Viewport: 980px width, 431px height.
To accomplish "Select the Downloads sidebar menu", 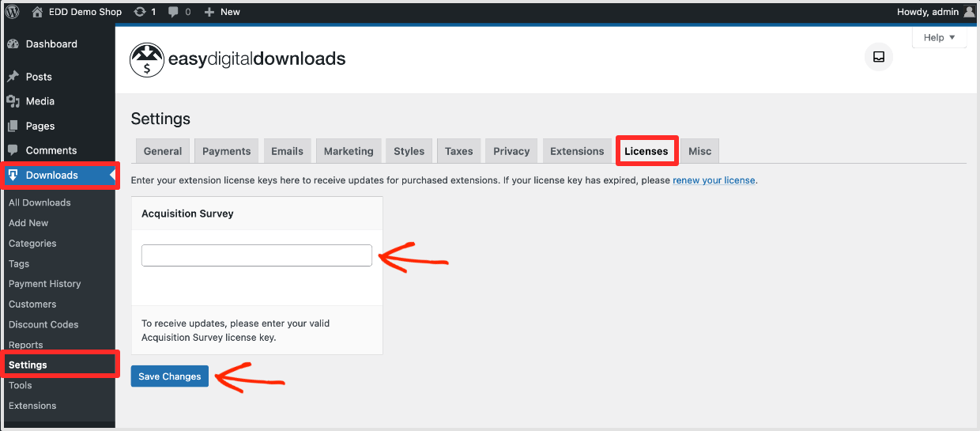I will [x=58, y=175].
